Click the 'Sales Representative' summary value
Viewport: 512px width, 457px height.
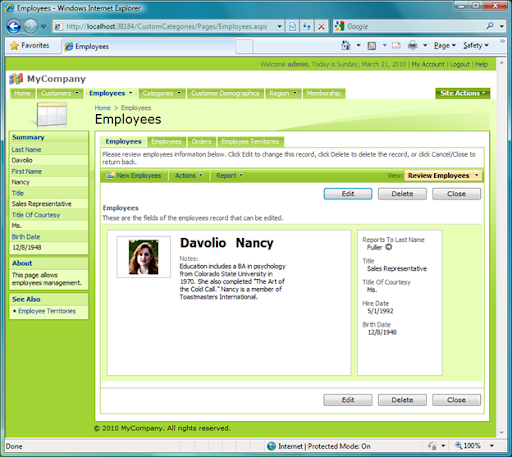click(42, 204)
